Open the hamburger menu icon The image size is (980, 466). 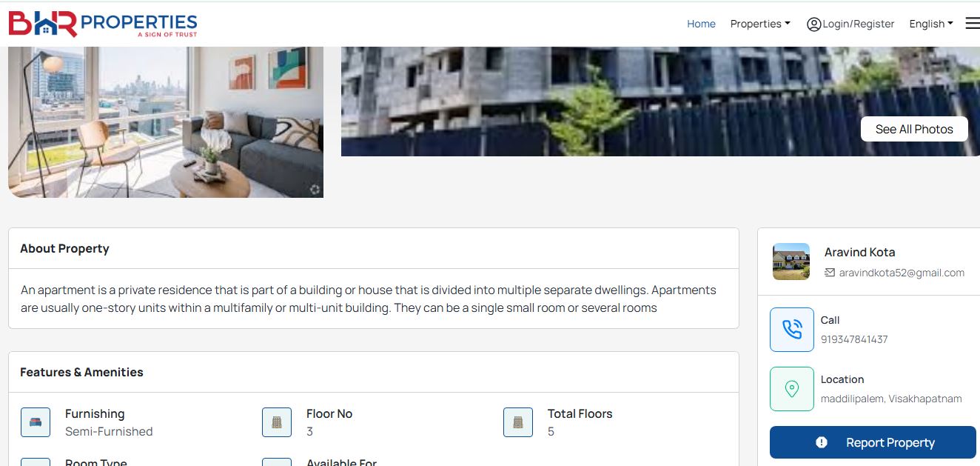click(x=972, y=24)
